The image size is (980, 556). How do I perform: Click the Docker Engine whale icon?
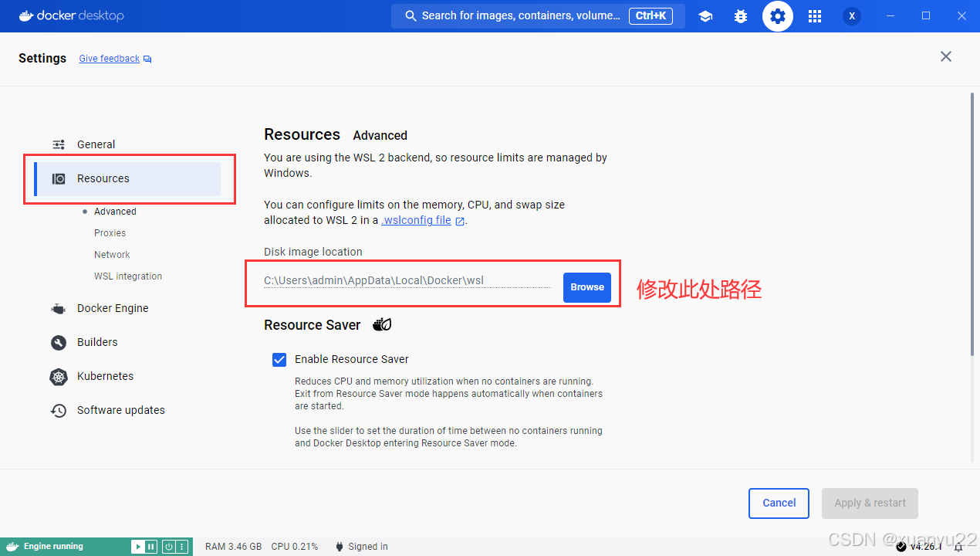(59, 308)
